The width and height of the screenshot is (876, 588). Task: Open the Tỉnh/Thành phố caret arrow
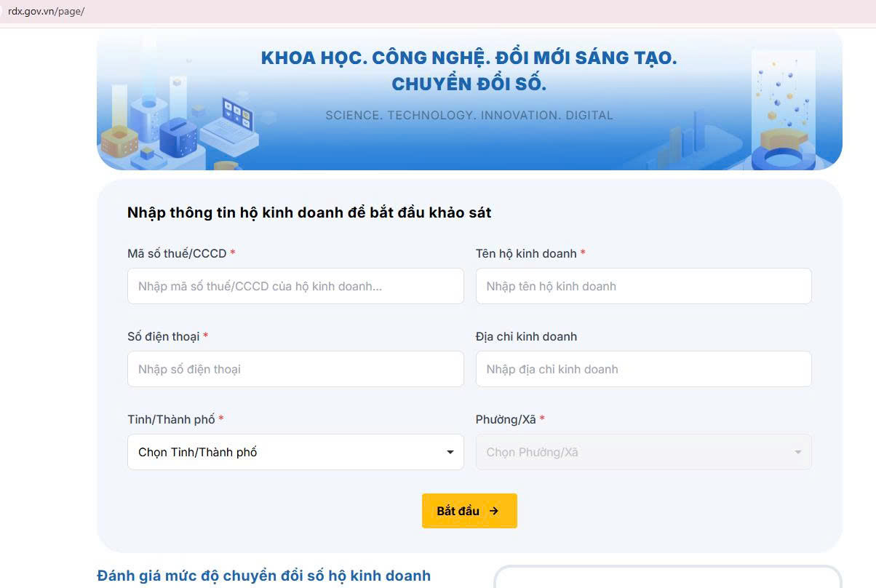(450, 453)
